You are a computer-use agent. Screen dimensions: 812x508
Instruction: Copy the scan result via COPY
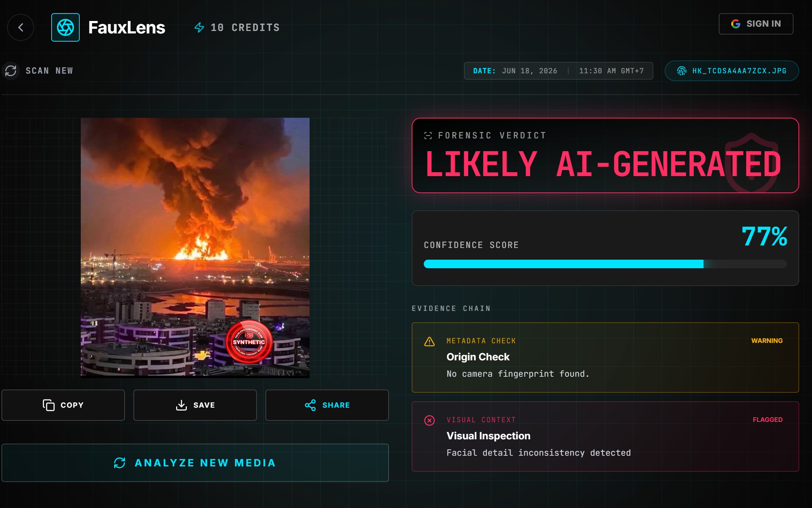pyautogui.click(x=63, y=405)
